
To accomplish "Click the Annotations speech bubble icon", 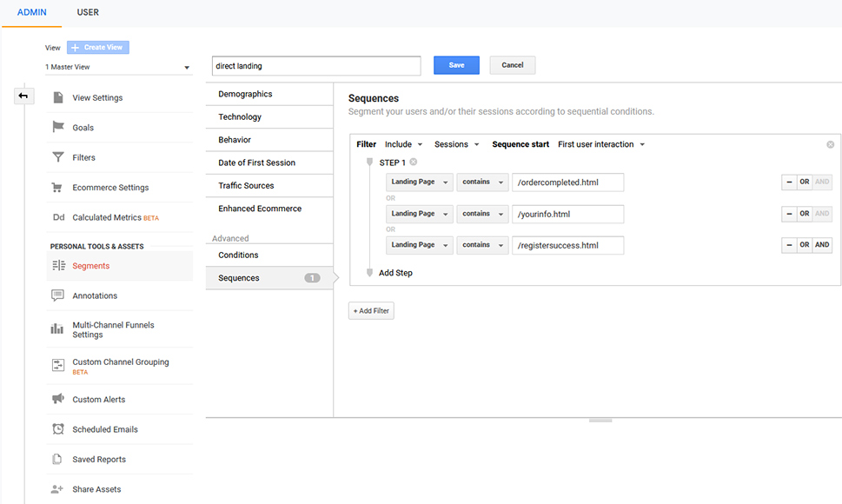I will [57, 295].
